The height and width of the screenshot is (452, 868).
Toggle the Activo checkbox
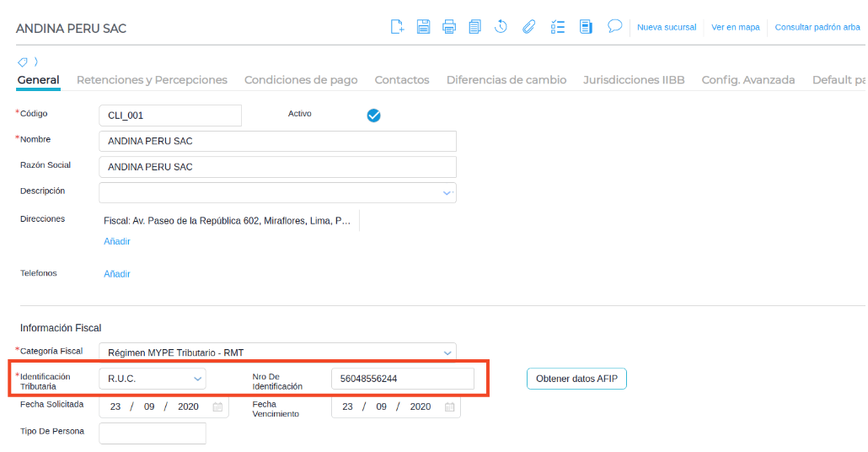(x=373, y=116)
